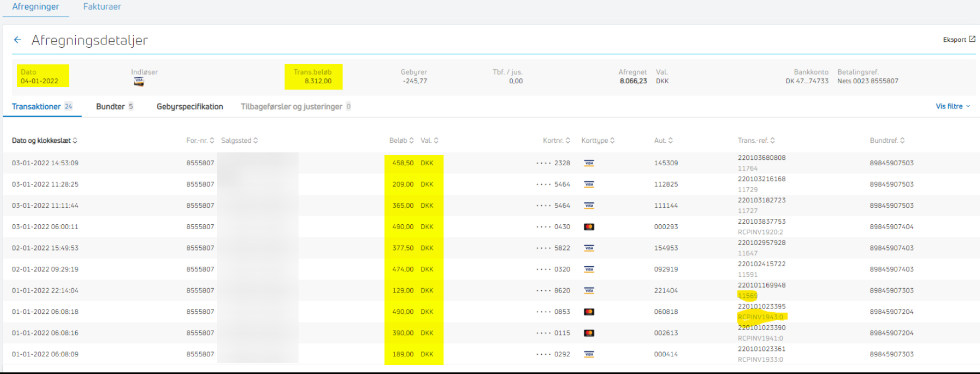Sort by Dato og klokkeslæt column
This screenshot has width=980, height=374.
(x=45, y=141)
